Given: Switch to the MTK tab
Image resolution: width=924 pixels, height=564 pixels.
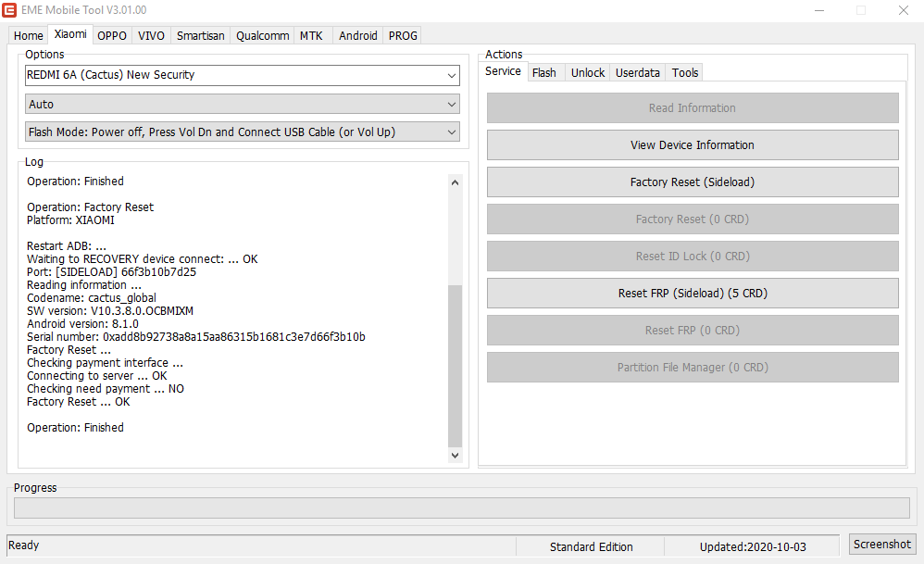Looking at the screenshot, I should 311,35.
